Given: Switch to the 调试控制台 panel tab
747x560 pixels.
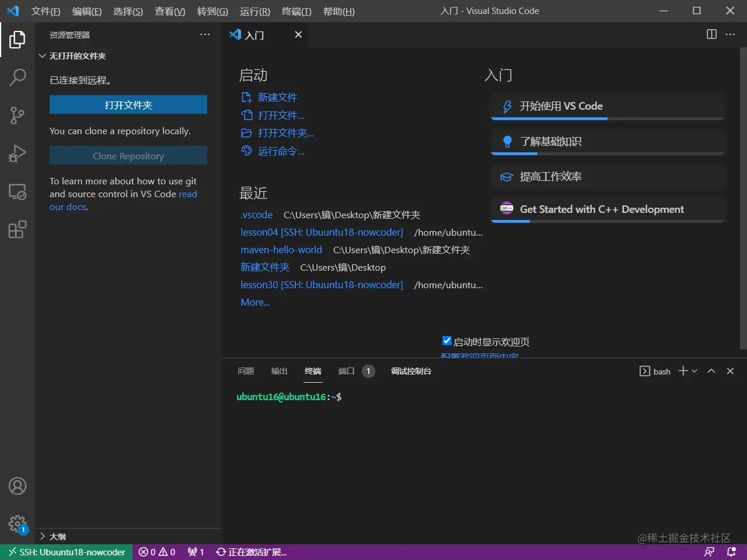Looking at the screenshot, I should pyautogui.click(x=411, y=371).
